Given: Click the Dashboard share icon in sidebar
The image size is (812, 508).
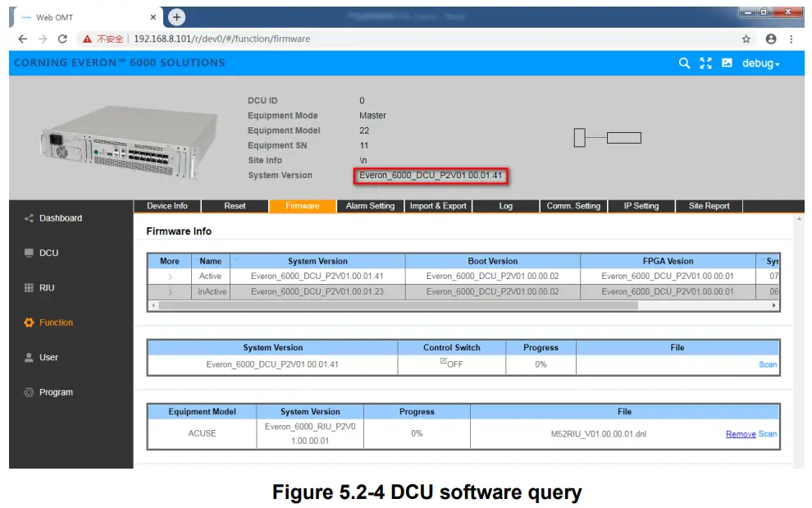Looking at the screenshot, I should [x=29, y=218].
